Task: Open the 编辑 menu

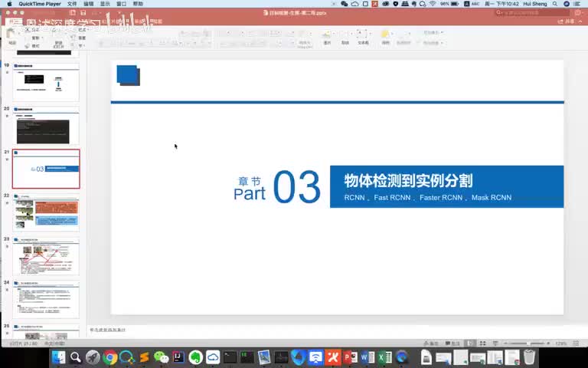Action: coord(89,4)
